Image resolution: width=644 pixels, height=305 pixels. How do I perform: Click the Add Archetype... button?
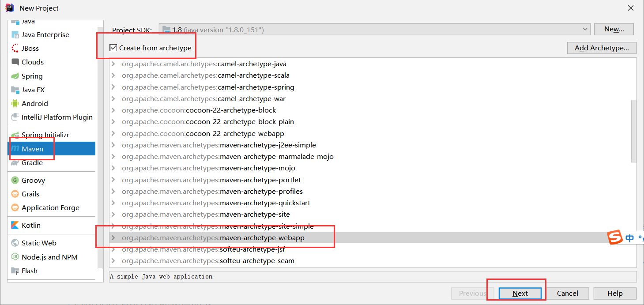pos(602,48)
